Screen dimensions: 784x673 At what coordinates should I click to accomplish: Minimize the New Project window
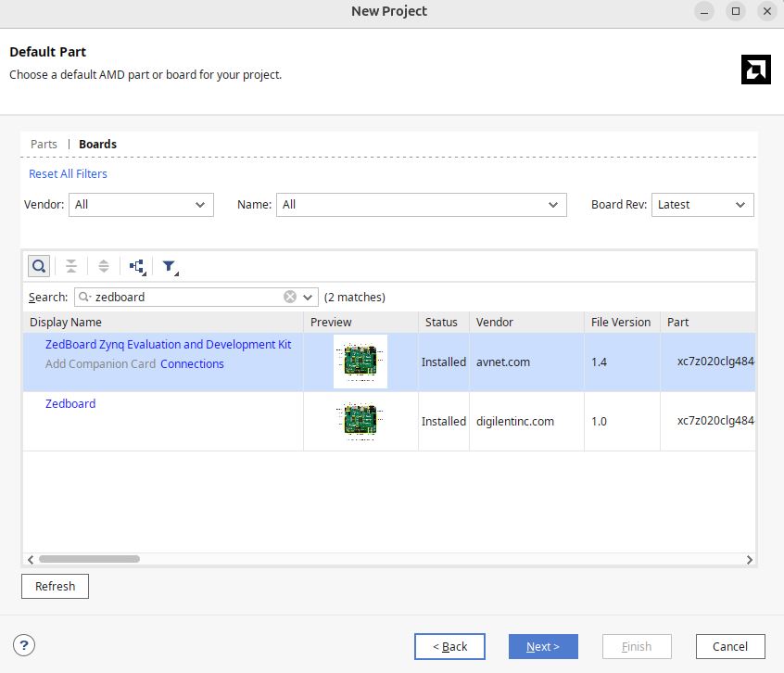704,11
